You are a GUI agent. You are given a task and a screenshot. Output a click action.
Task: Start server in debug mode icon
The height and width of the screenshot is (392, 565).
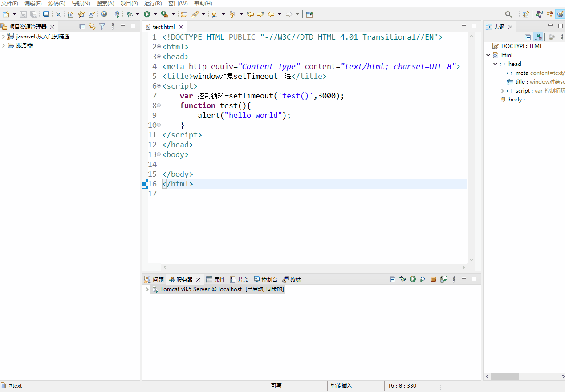(402, 279)
